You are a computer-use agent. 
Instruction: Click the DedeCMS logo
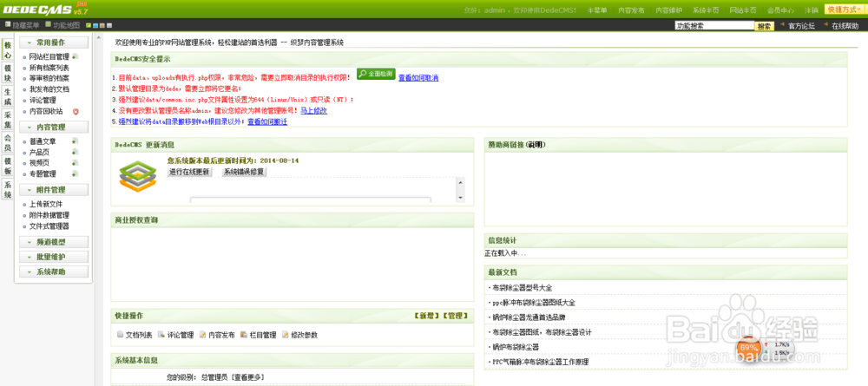click(45, 9)
